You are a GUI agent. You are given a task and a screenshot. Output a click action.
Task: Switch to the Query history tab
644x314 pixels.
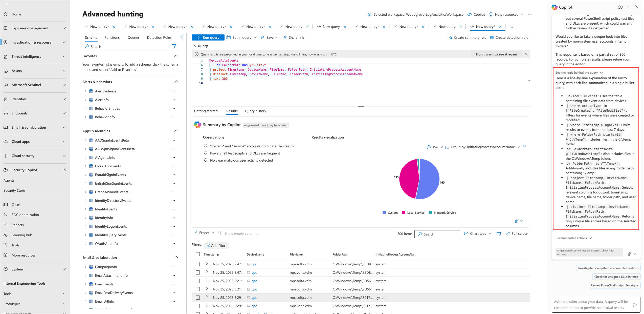pyautogui.click(x=255, y=111)
